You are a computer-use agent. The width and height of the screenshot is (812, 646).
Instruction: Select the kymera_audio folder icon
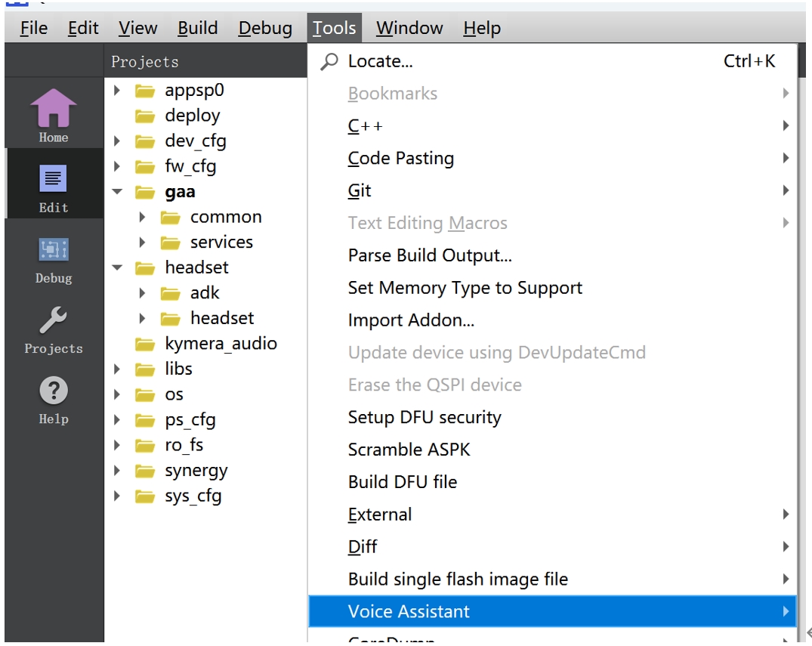pyautogui.click(x=145, y=345)
